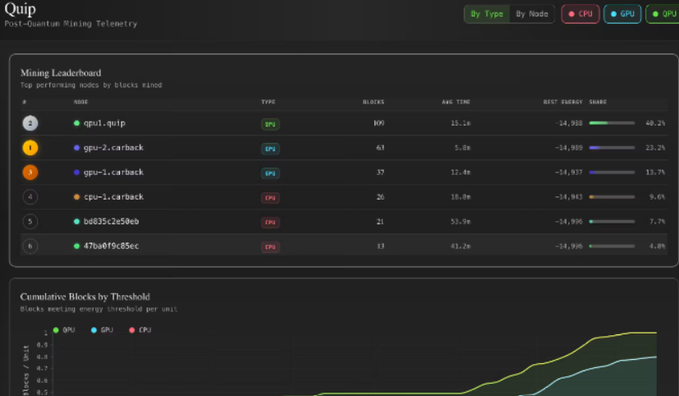Click GPU type badge in gpu-1.carback row

point(270,173)
